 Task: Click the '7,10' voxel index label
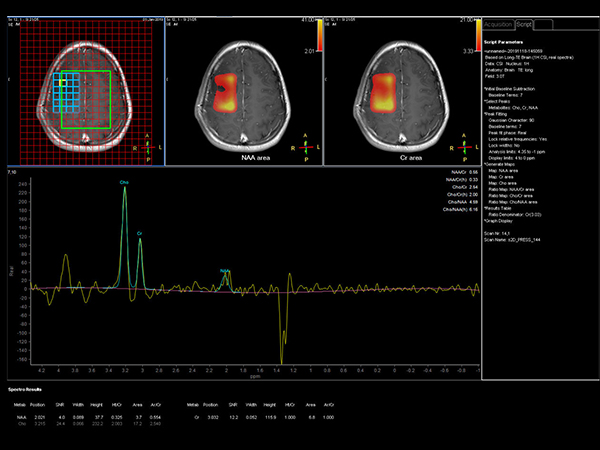(x=12, y=172)
